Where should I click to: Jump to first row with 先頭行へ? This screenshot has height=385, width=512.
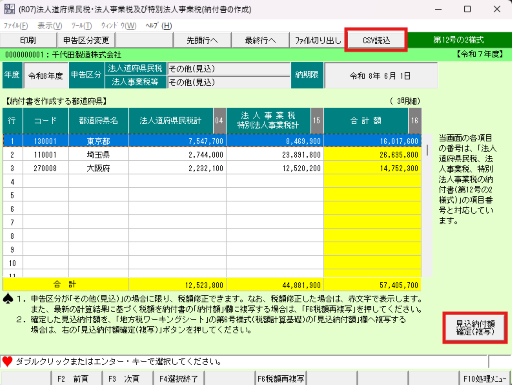click(x=202, y=40)
